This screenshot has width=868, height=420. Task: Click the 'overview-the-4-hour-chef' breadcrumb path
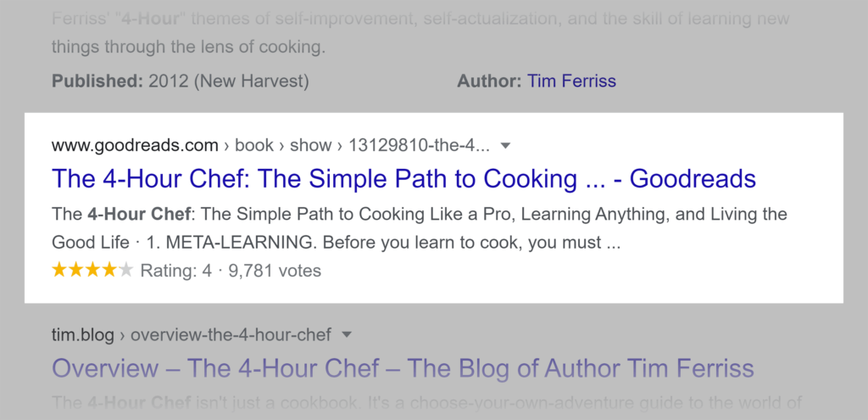click(x=231, y=334)
